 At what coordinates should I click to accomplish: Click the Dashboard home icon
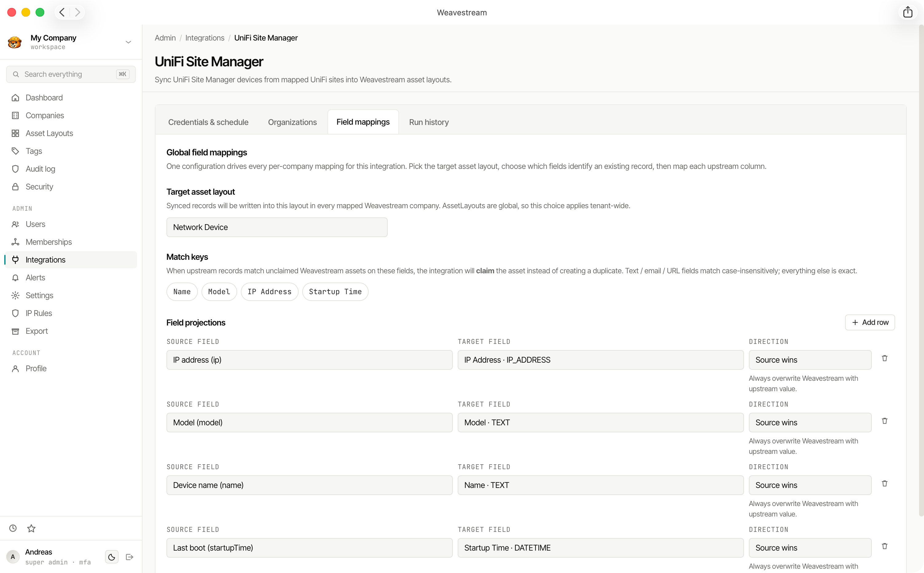click(15, 98)
